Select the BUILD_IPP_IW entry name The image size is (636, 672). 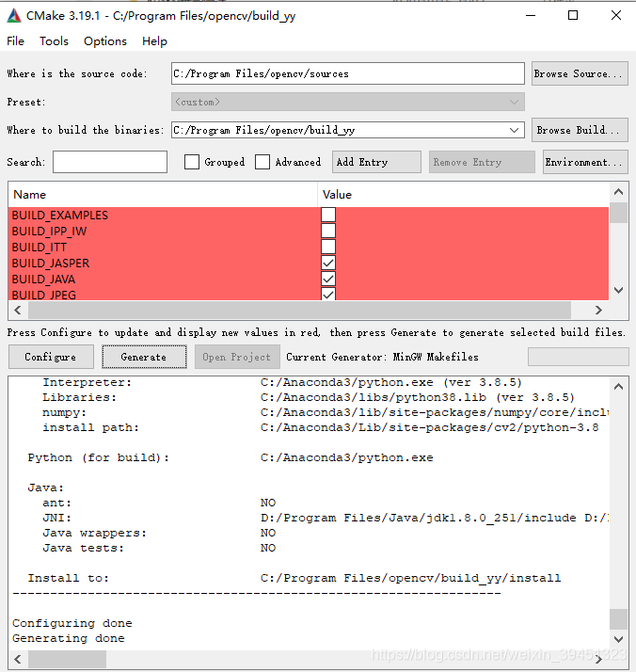pyautogui.click(x=49, y=232)
